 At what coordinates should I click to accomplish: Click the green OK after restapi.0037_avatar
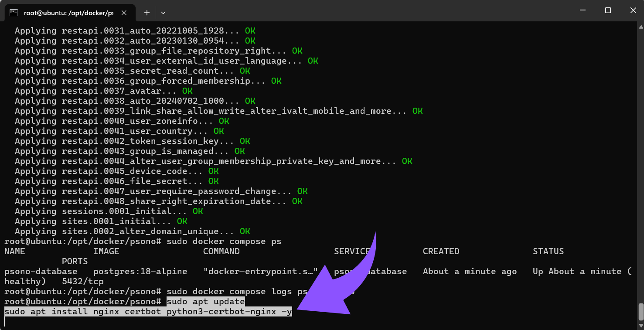[187, 91]
